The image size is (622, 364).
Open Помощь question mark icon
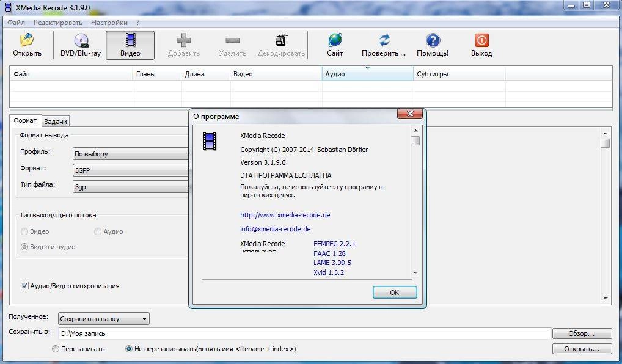[433, 40]
